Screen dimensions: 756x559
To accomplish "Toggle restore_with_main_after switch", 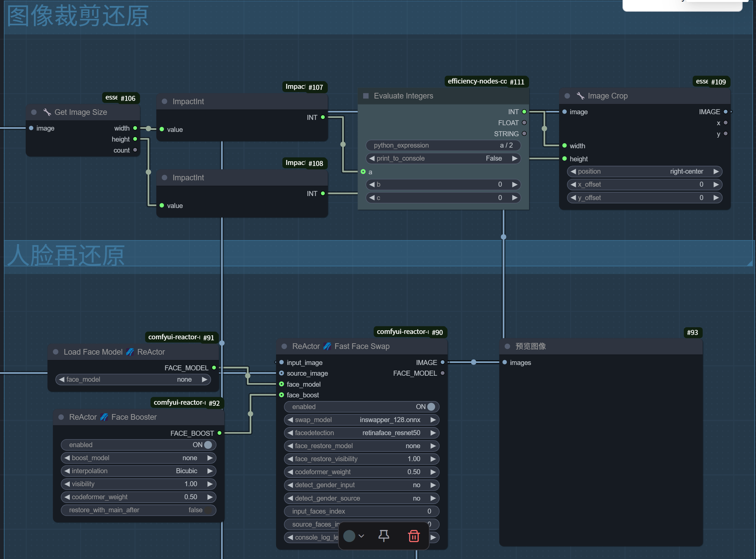I will (208, 510).
